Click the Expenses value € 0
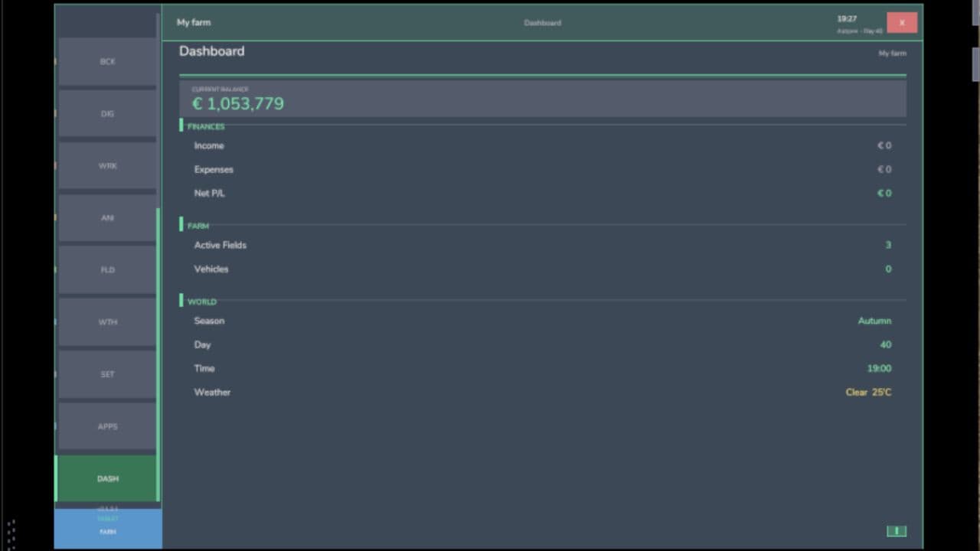The image size is (980, 551). point(884,169)
